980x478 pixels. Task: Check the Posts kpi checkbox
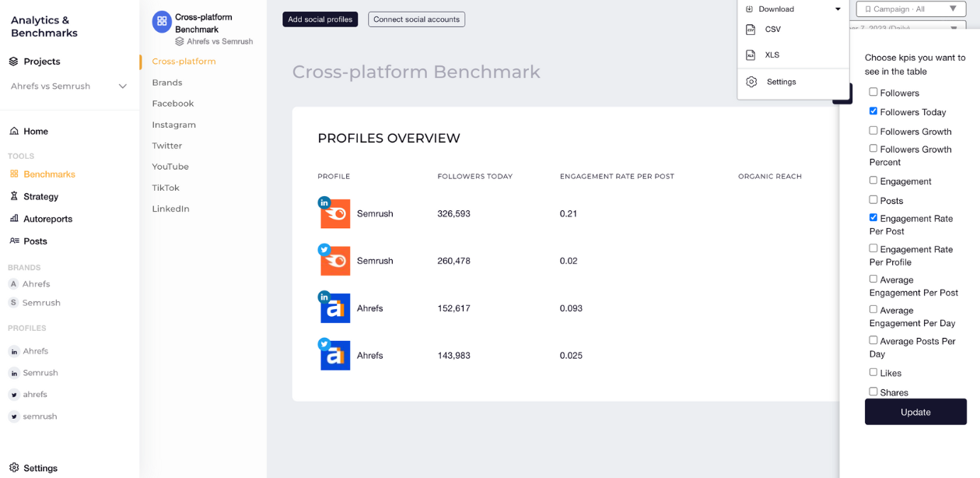(x=873, y=200)
